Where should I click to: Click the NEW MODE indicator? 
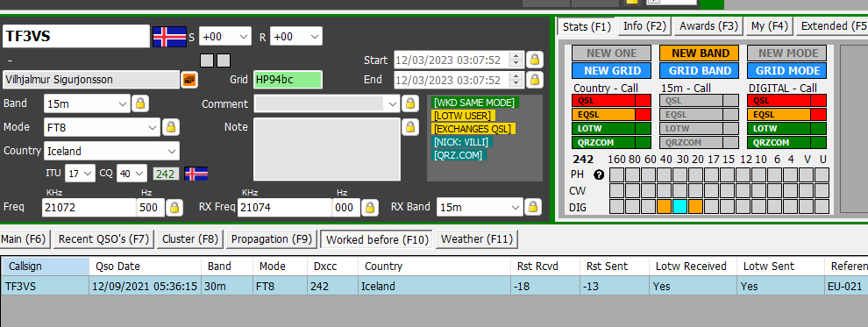pyautogui.click(x=786, y=53)
